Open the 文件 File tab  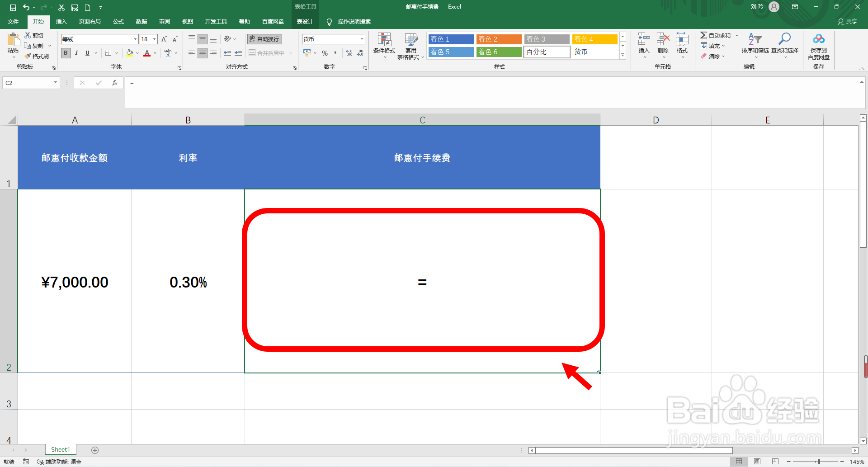coord(13,22)
